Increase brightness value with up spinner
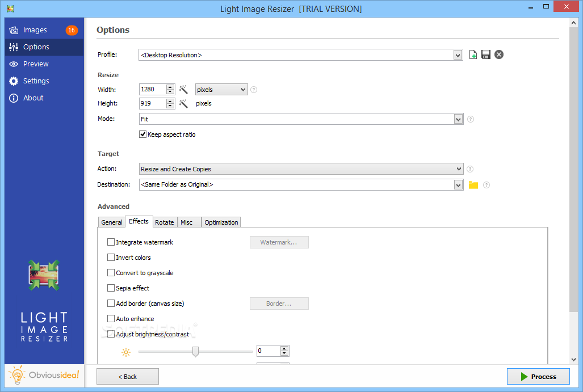This screenshot has height=392, width=583. [x=284, y=348]
